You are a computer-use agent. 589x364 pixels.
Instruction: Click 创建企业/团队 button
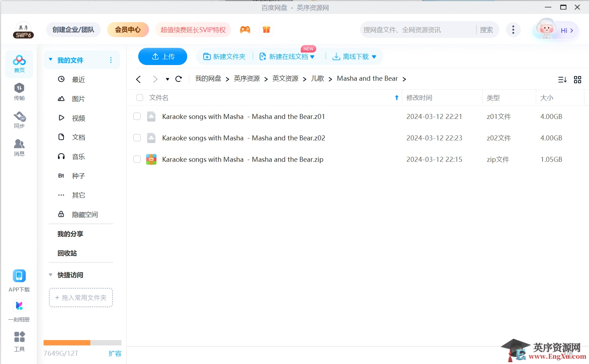[x=73, y=30]
